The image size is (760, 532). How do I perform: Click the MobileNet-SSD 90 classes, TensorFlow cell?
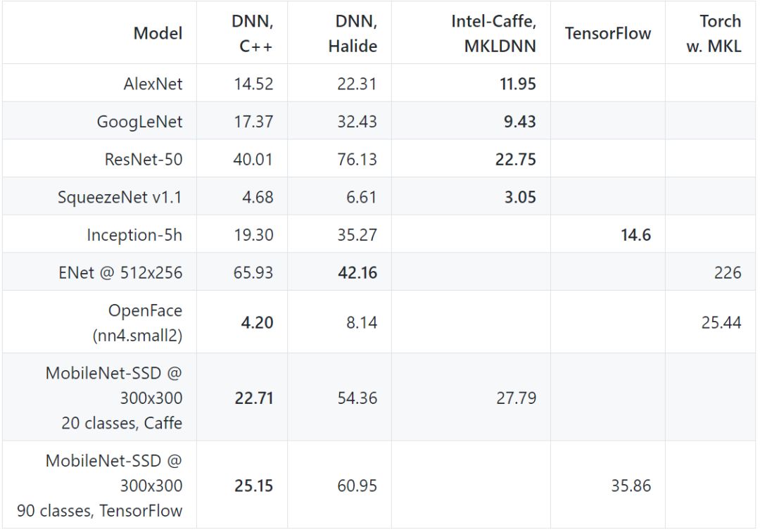[x=100, y=486]
